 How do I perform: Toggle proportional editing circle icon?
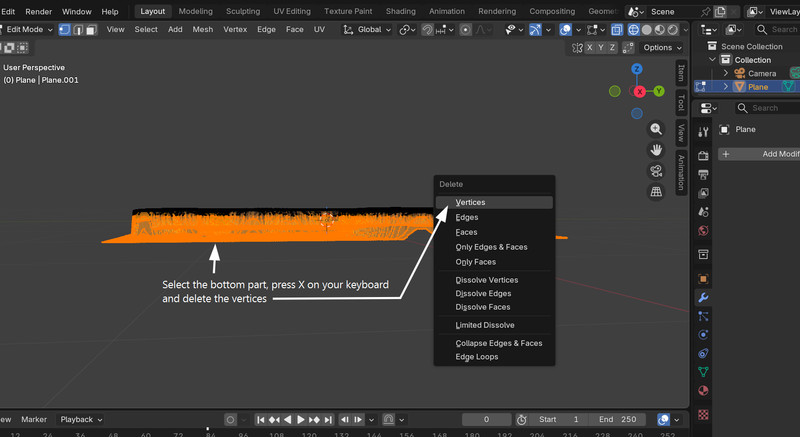pos(465,30)
